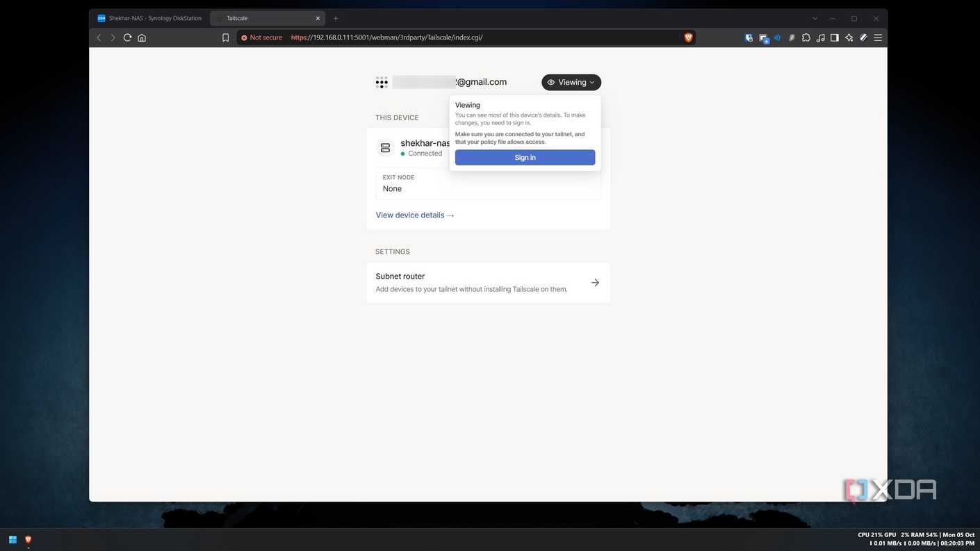Open the Subnet router arrow
Viewport: 980px width, 551px height.
point(595,283)
